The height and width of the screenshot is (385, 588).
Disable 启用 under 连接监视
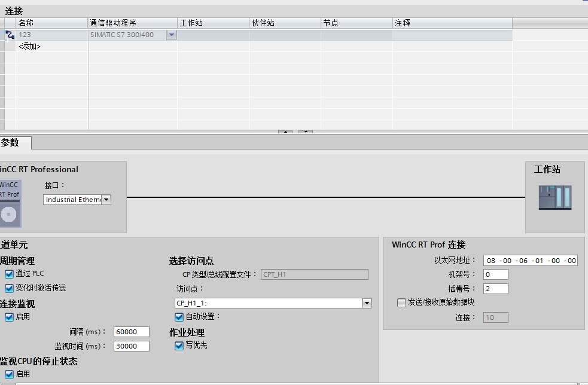8,317
